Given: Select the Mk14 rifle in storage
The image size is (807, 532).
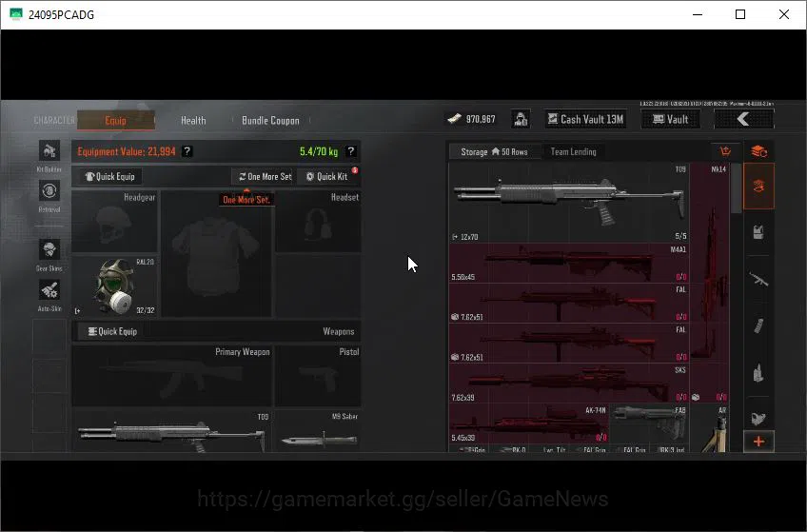Looking at the screenshot, I should click(x=709, y=283).
